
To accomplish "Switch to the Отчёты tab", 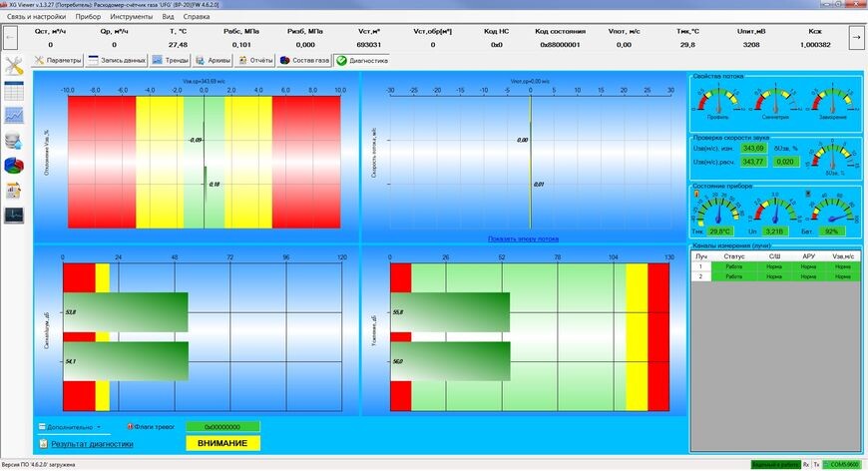I will 255,60.
